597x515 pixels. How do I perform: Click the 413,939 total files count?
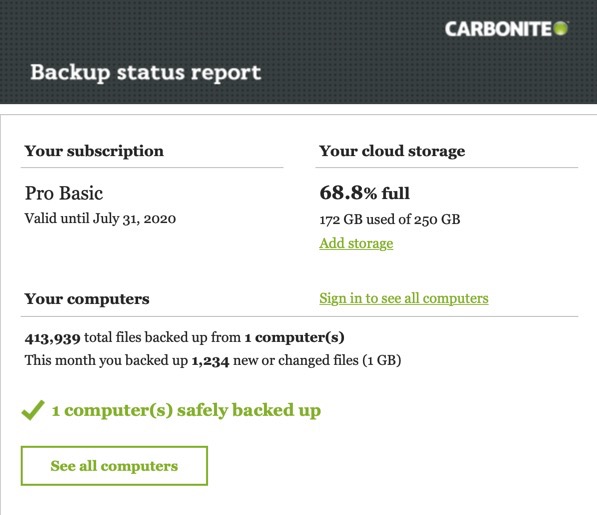tap(53, 338)
